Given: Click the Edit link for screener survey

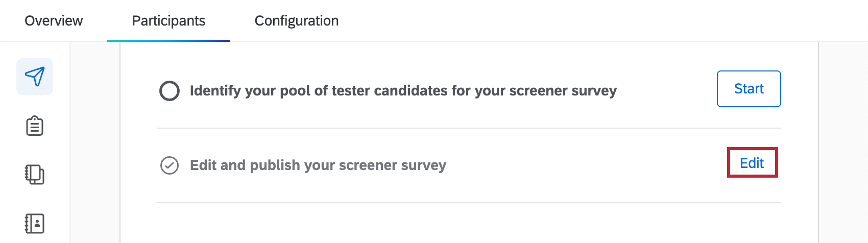Looking at the screenshot, I should (x=752, y=163).
